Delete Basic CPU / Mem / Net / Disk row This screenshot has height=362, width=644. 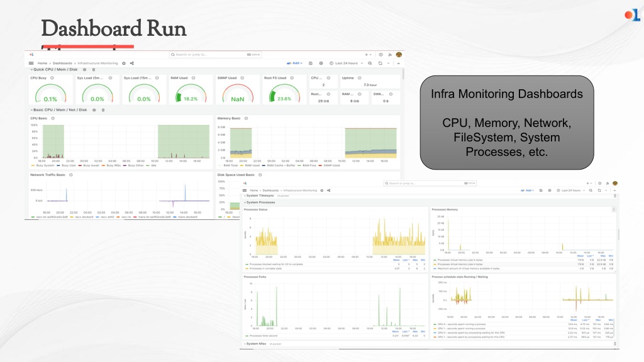(x=103, y=110)
